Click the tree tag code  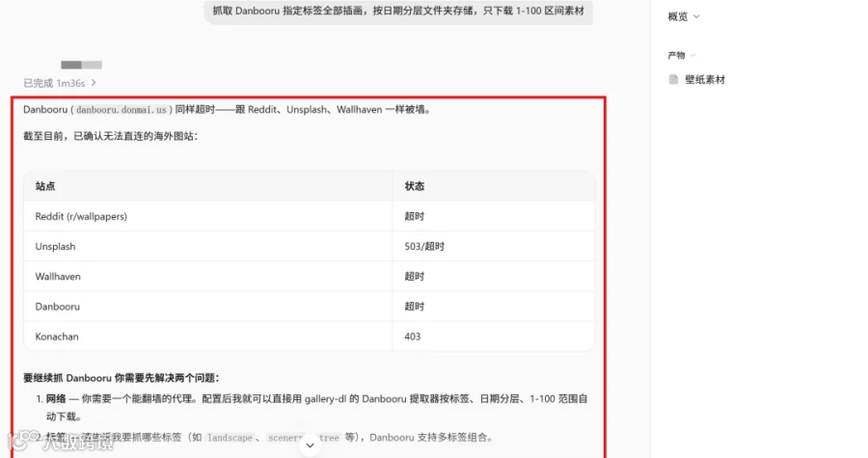[329, 438]
